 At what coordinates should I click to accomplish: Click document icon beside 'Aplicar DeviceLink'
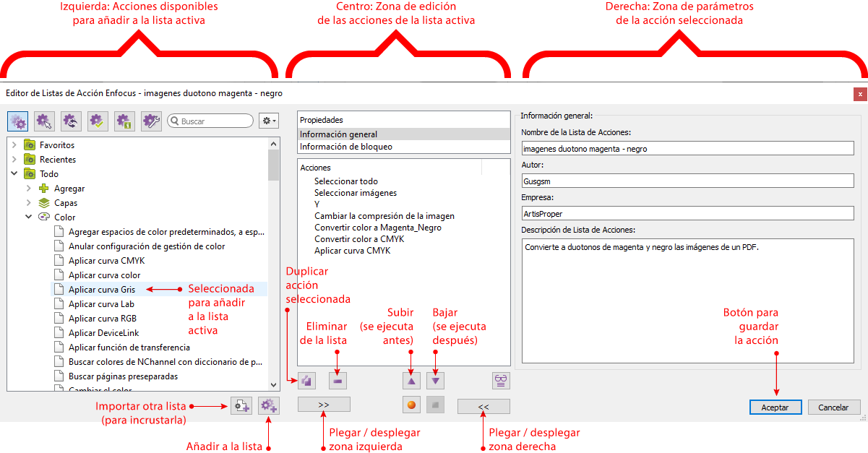click(x=59, y=333)
